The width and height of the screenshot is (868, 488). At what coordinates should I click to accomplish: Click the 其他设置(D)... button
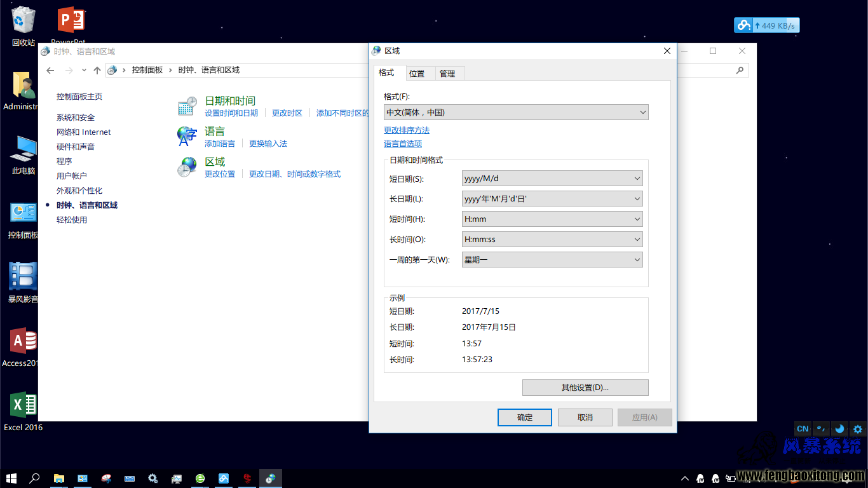tap(585, 388)
